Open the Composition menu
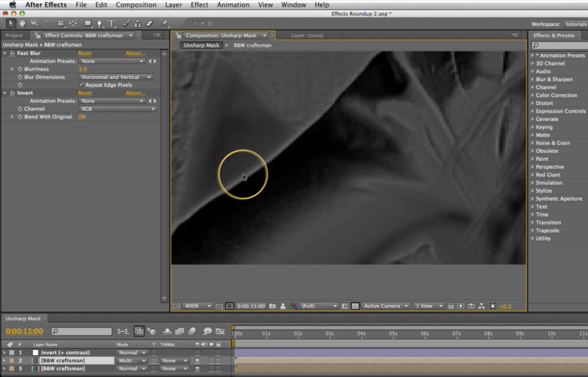Image resolution: width=588 pixels, height=377 pixels. 136,5
